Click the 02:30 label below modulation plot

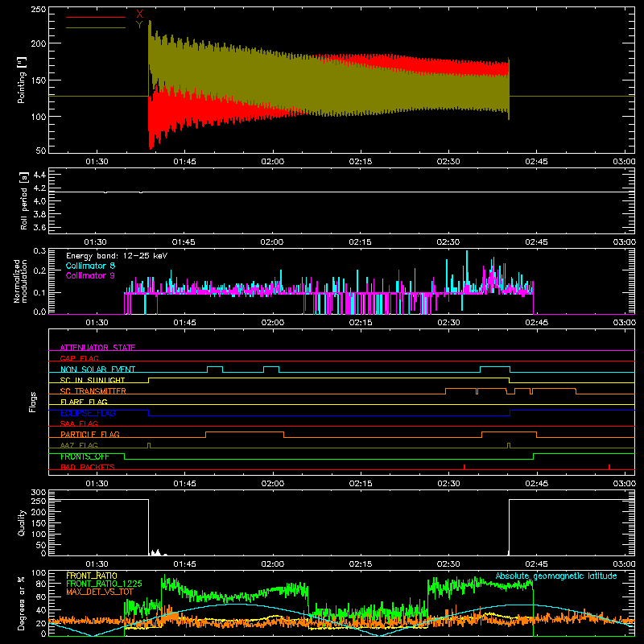tap(448, 323)
